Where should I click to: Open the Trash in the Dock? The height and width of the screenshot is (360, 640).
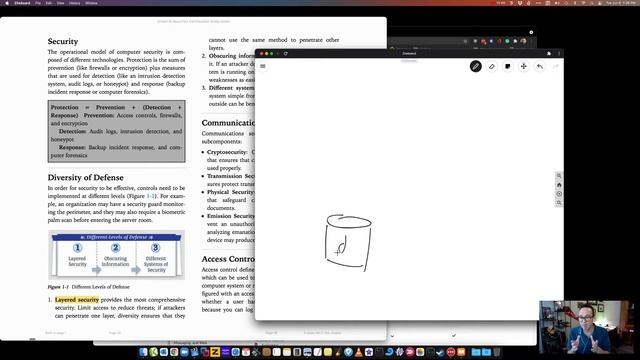(496, 352)
